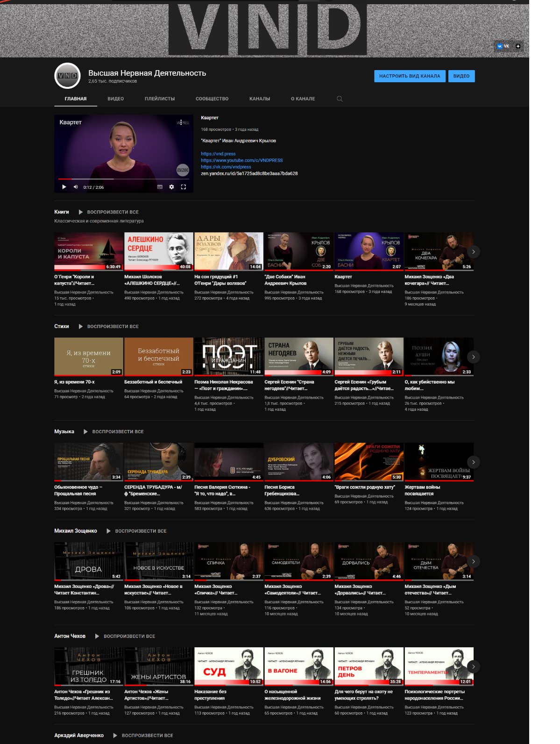Play the Квартет featured video
560x744 pixels.
click(x=64, y=187)
